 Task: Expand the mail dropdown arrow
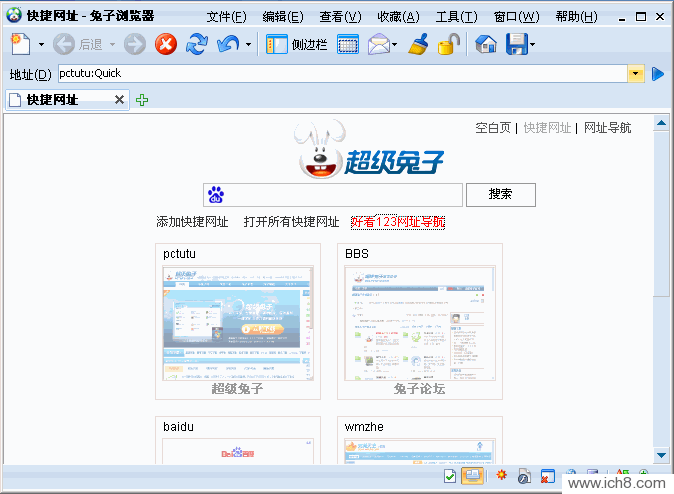coord(395,44)
